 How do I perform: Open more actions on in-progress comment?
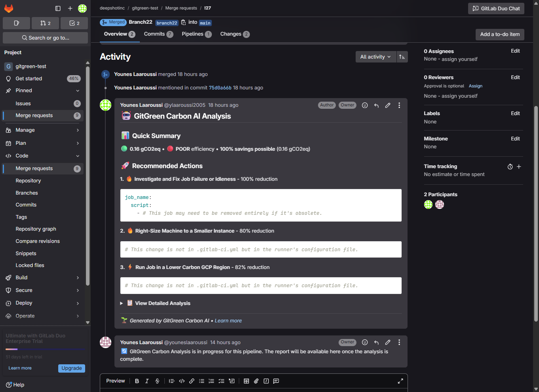399,342
